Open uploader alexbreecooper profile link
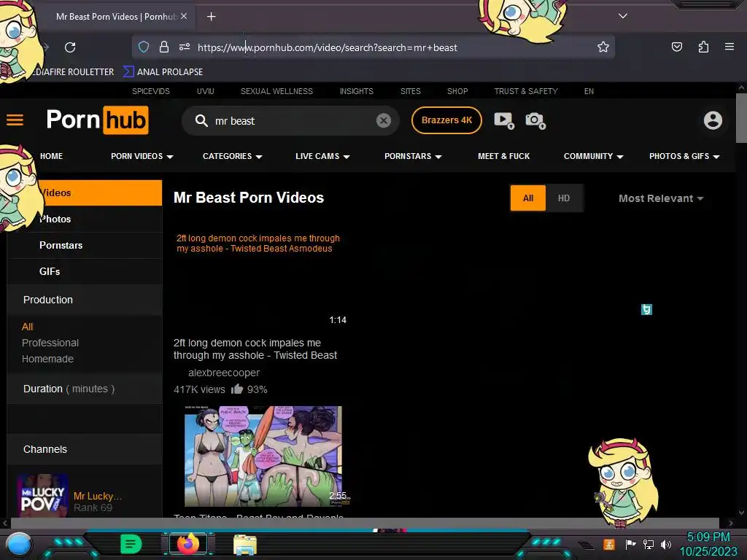 tap(224, 373)
